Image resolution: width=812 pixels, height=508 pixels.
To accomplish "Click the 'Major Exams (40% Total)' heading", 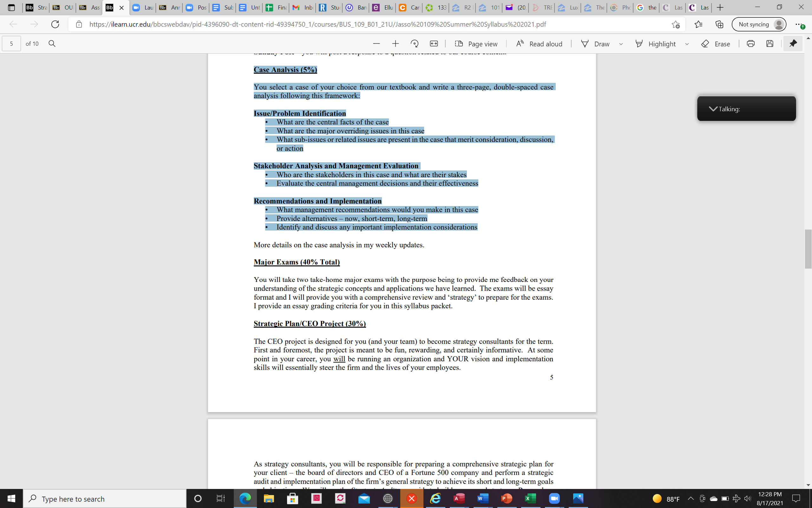I will point(297,262).
